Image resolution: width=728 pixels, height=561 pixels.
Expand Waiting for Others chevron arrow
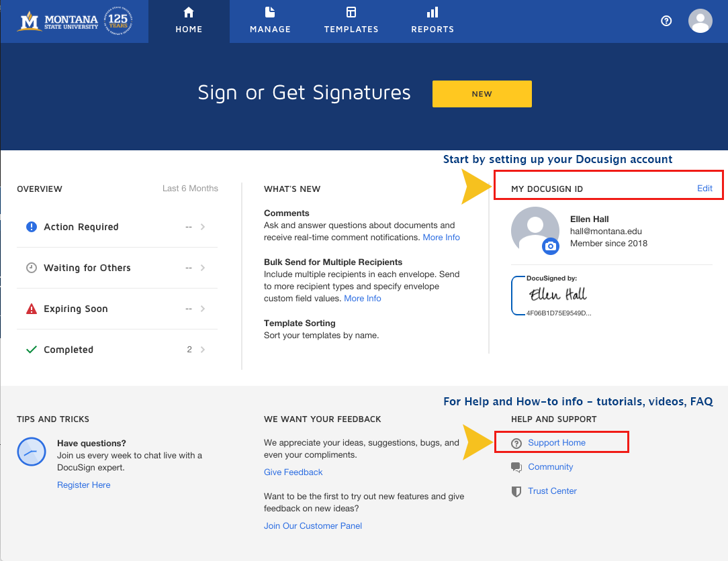[202, 268]
